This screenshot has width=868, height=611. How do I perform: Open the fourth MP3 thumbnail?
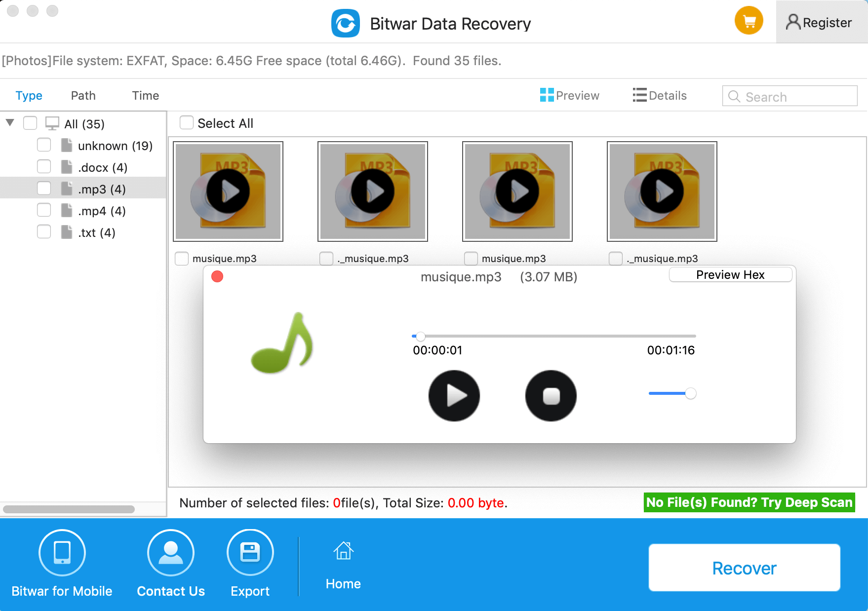pos(662,191)
